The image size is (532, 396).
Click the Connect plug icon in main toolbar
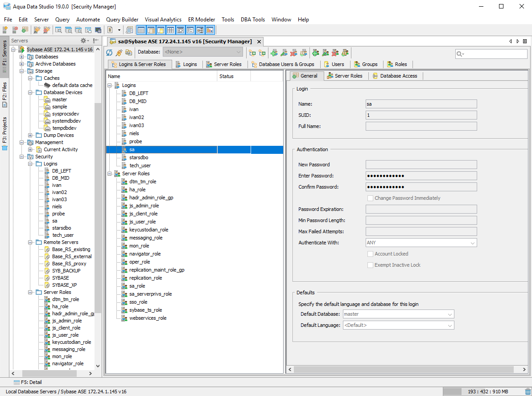tap(37, 30)
